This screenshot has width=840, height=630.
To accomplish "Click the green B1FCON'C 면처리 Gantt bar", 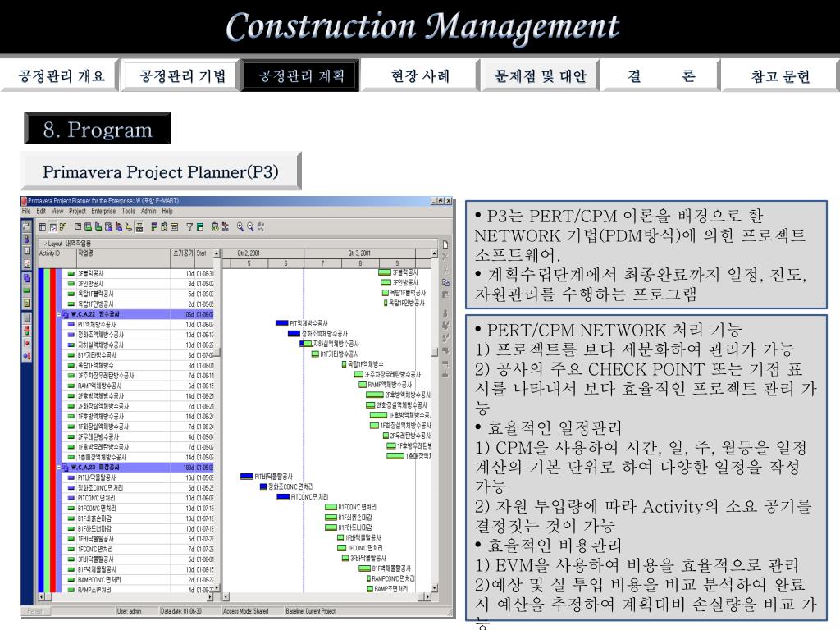I will [x=331, y=507].
